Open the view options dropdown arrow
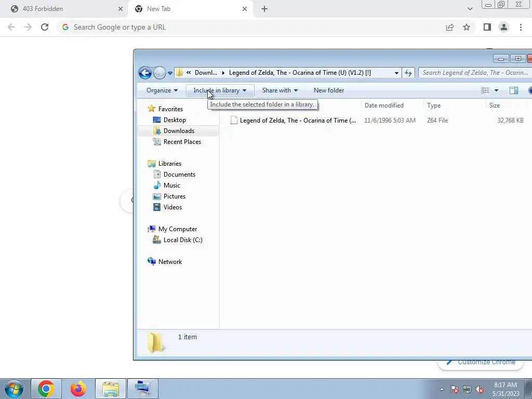532x399 pixels. click(496, 90)
